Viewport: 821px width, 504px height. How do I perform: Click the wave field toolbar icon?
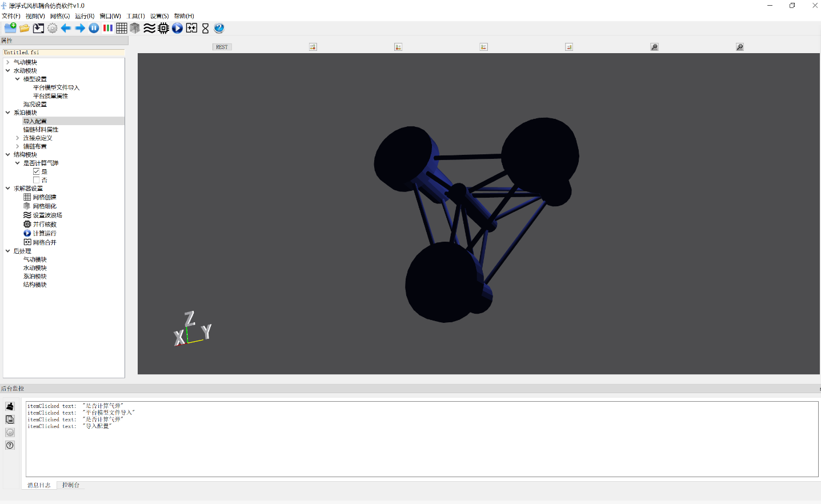[149, 28]
